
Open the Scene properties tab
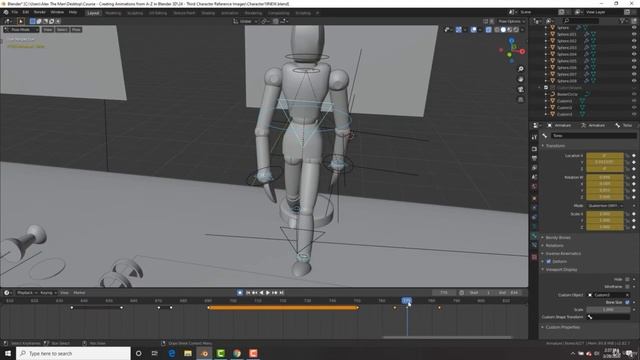coord(534,177)
